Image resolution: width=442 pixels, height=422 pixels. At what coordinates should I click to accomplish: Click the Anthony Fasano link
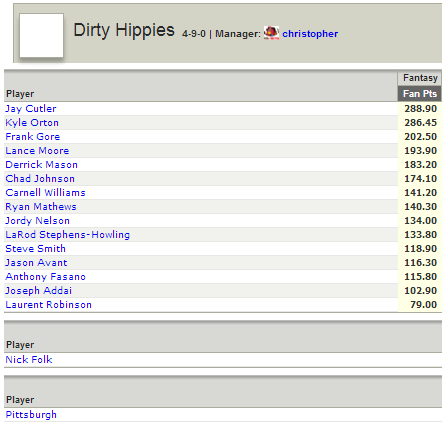coord(45,277)
